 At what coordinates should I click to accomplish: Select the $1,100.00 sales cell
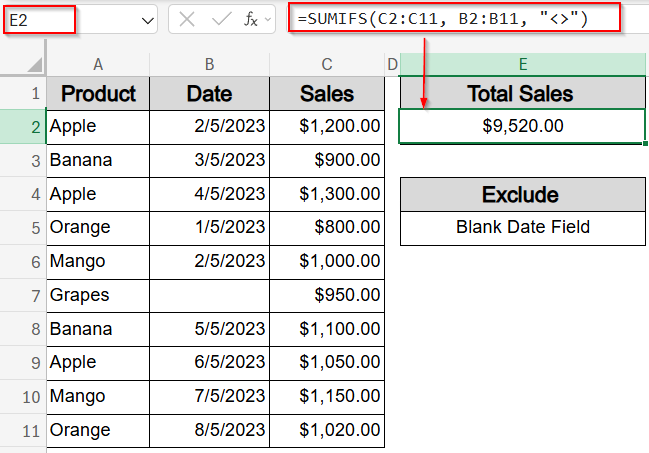[x=327, y=330]
